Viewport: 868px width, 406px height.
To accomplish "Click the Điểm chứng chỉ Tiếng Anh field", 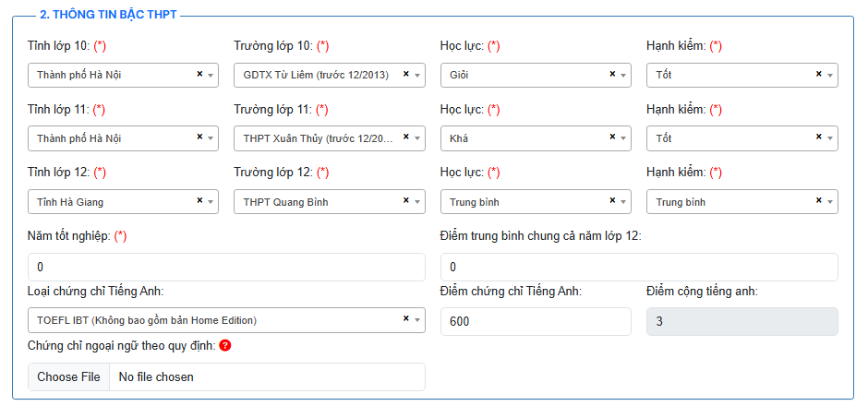I will click(x=536, y=321).
